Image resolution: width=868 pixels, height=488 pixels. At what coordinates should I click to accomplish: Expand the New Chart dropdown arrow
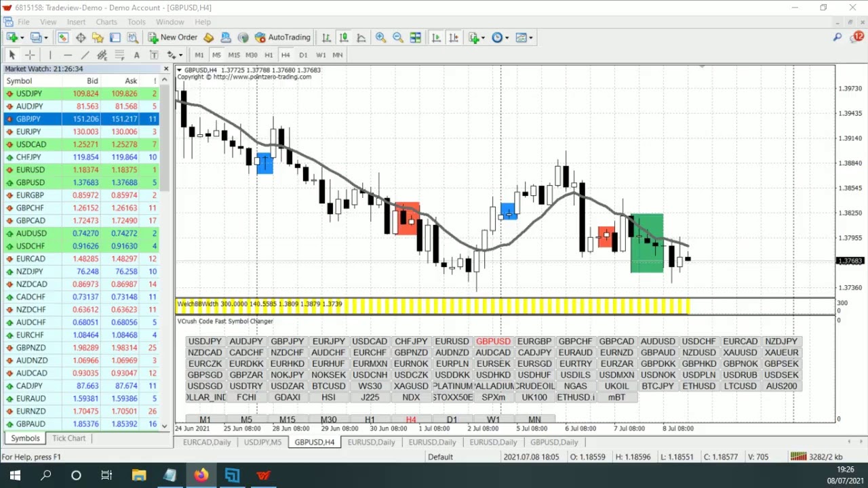22,38
